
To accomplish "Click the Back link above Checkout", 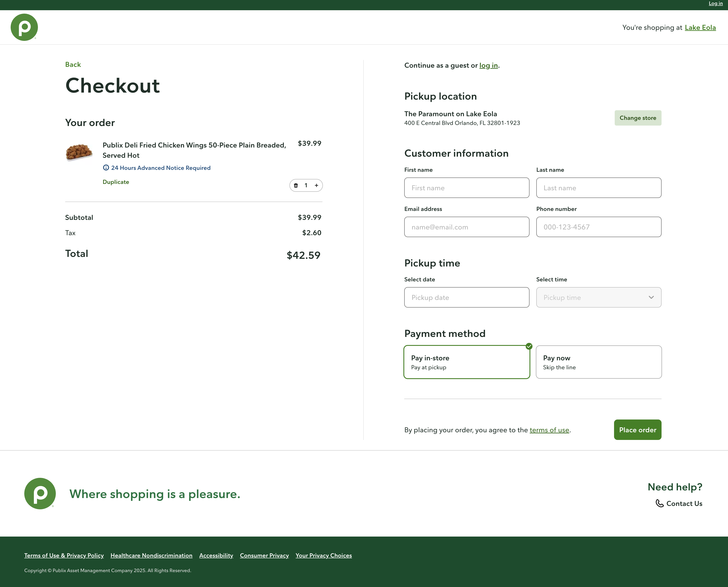I will tap(73, 64).
